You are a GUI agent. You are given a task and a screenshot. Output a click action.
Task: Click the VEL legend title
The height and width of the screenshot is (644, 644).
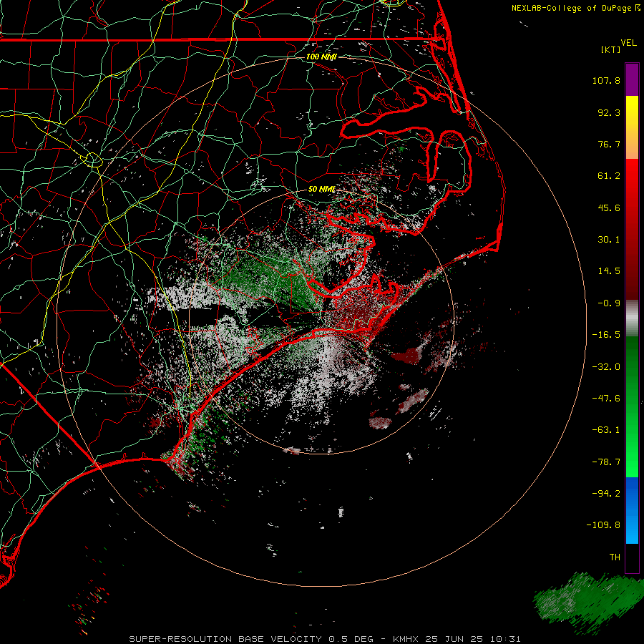(628, 43)
